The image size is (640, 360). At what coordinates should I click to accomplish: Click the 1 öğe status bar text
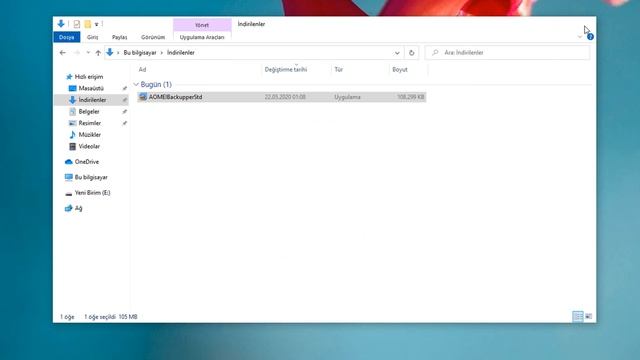click(67, 317)
